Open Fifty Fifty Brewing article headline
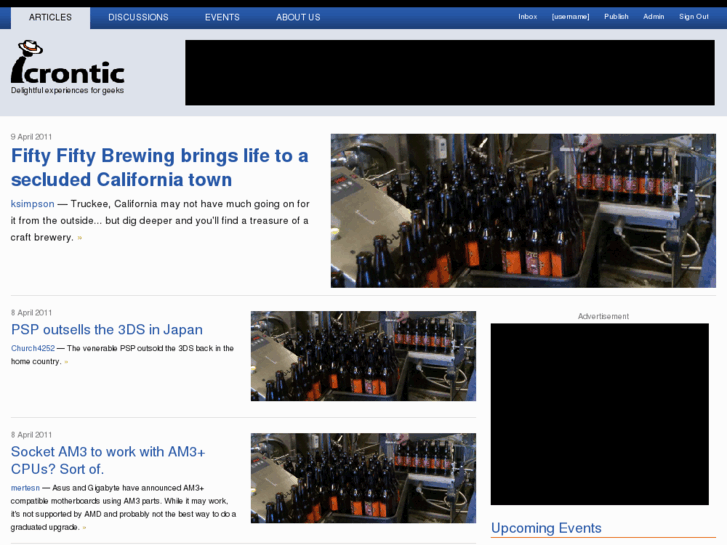Viewport: 727px width, 545px height. pyautogui.click(x=159, y=167)
